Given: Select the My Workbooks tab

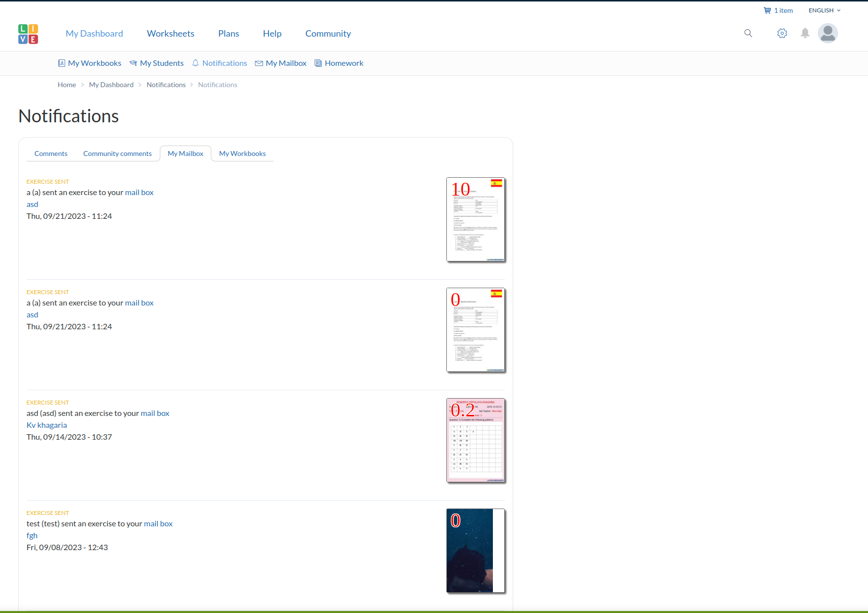Looking at the screenshot, I should click(242, 153).
